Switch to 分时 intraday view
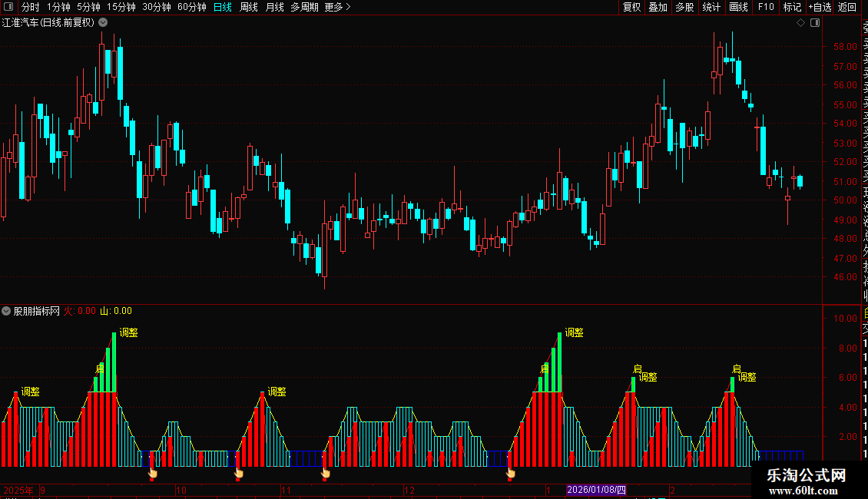868x499 pixels. pos(31,7)
